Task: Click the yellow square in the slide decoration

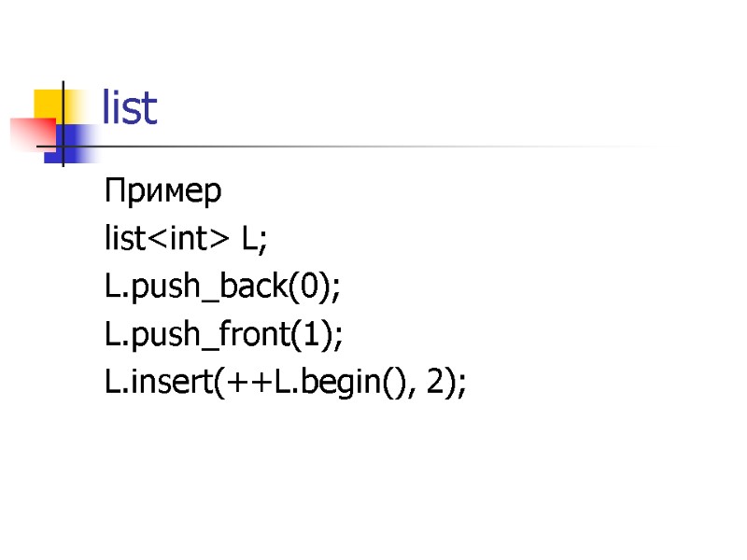Action: pyautogui.click(x=49, y=104)
